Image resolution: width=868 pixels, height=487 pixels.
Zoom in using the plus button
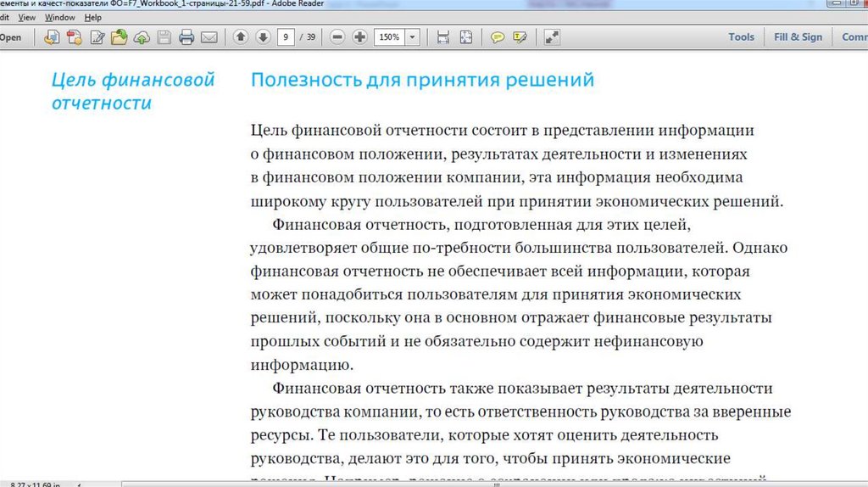tap(359, 37)
